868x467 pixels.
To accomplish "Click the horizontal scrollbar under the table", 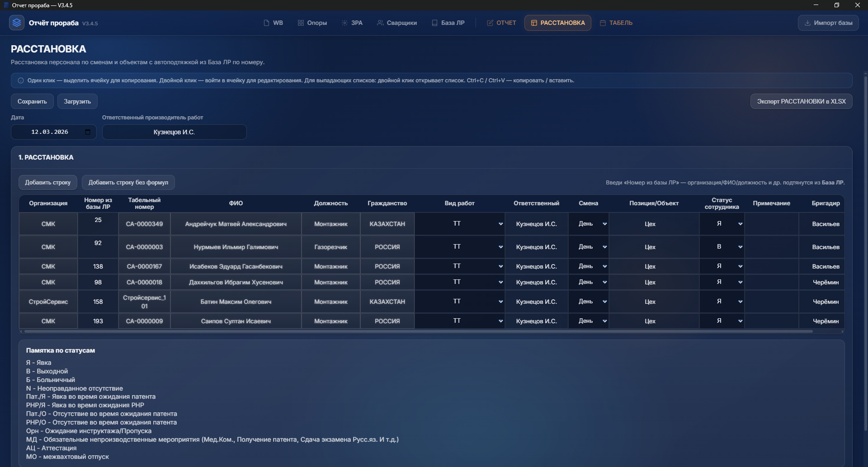I will coord(418,331).
